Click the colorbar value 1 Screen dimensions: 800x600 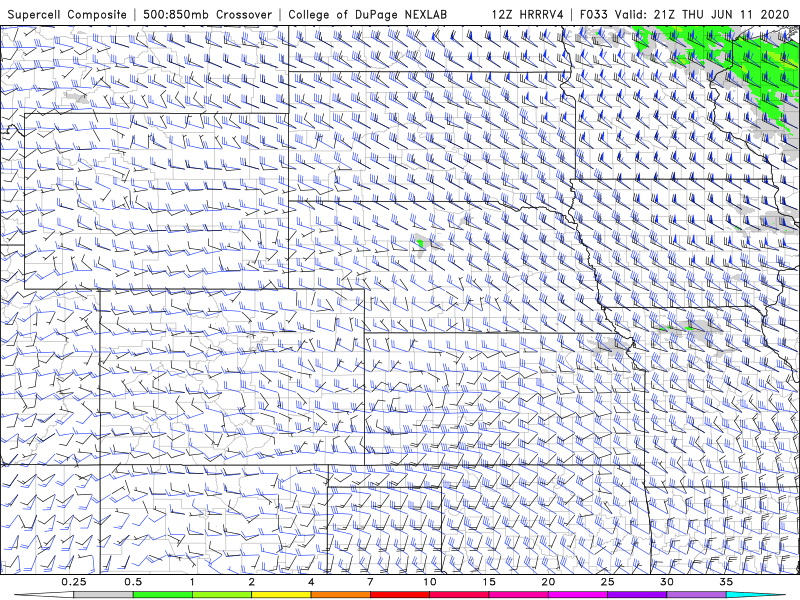192,582
